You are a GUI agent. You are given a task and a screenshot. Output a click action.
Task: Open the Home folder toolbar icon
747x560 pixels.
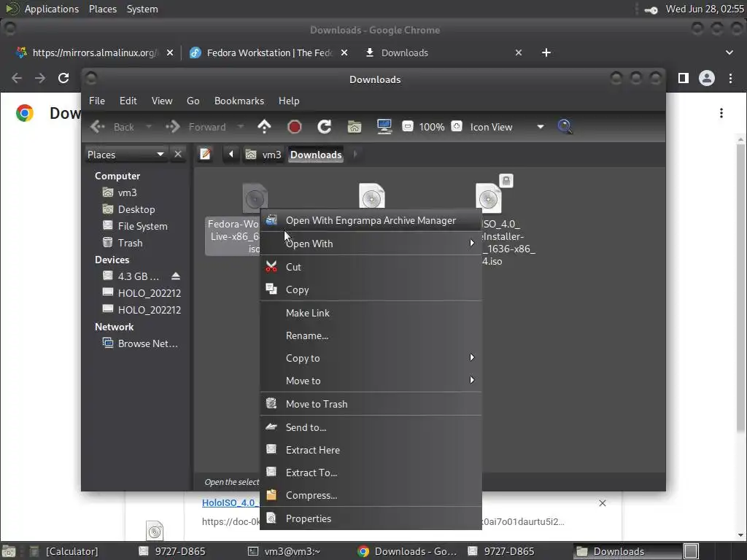pyautogui.click(x=354, y=127)
